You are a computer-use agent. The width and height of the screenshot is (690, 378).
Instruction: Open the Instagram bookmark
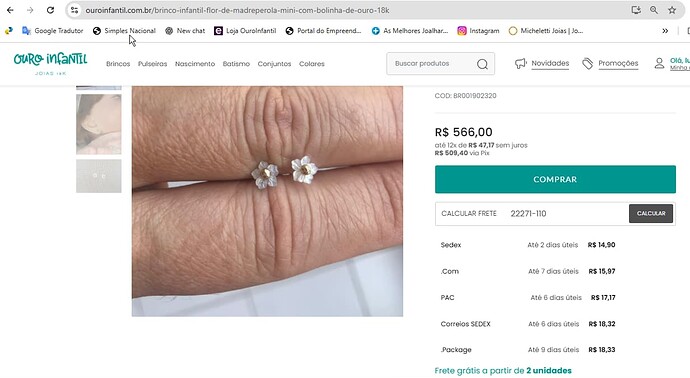pos(478,31)
